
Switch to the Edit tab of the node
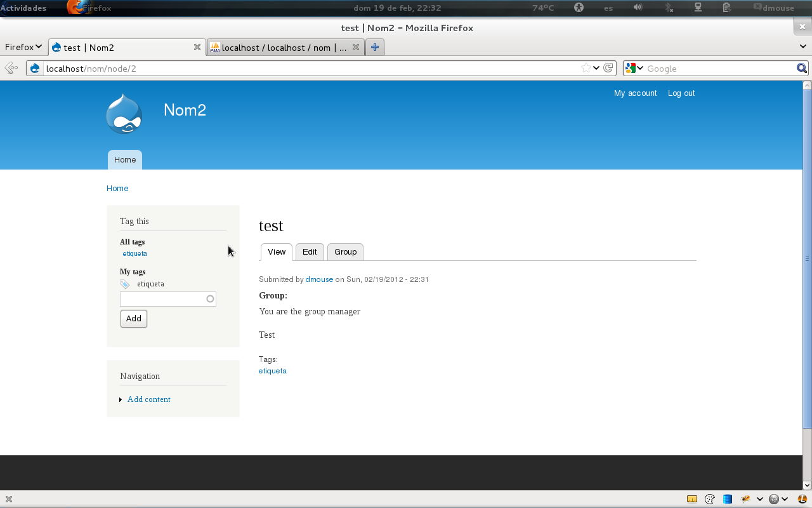pyautogui.click(x=310, y=252)
